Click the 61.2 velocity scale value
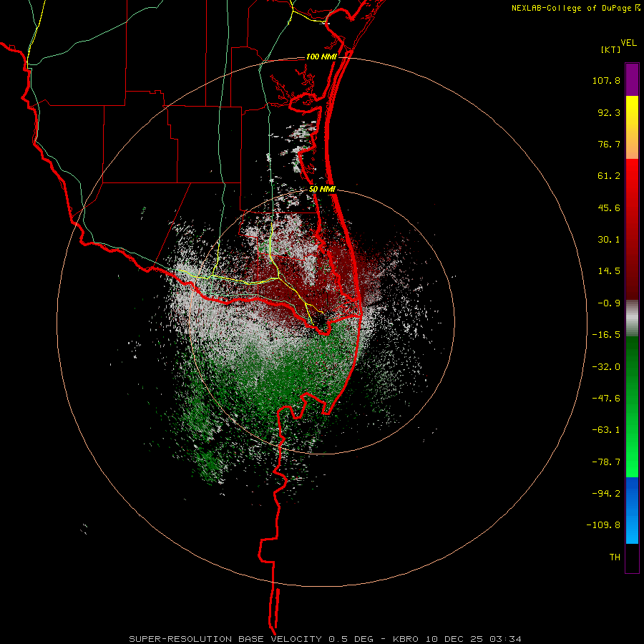 coord(609,176)
